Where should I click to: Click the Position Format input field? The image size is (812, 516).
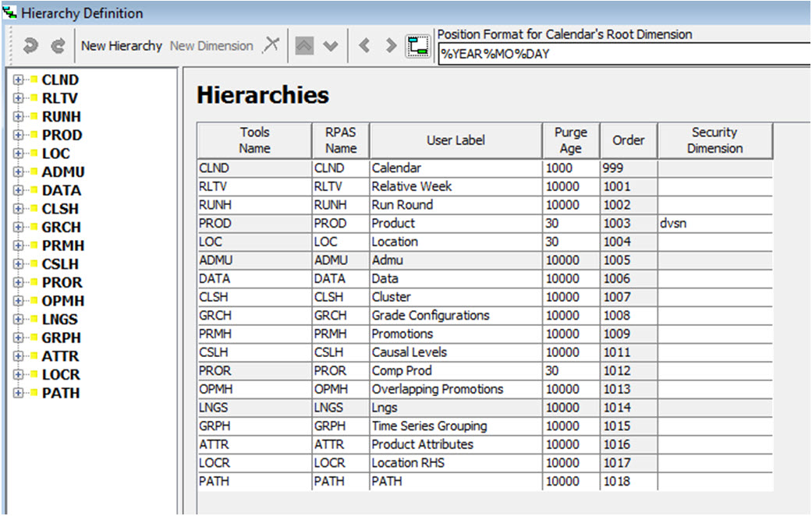click(x=624, y=55)
